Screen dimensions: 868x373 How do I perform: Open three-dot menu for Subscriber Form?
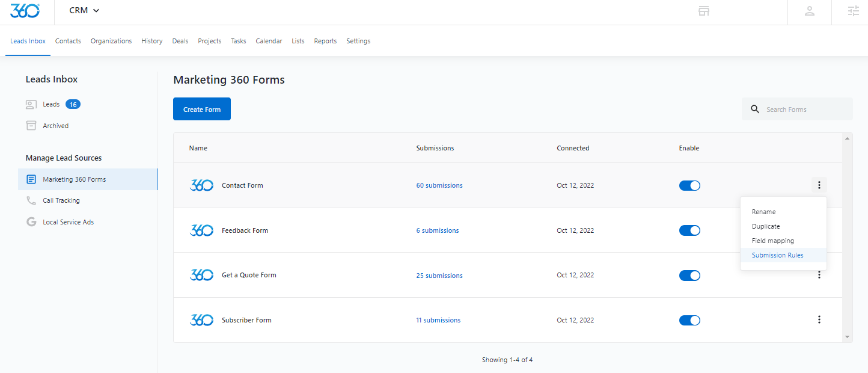point(819,320)
